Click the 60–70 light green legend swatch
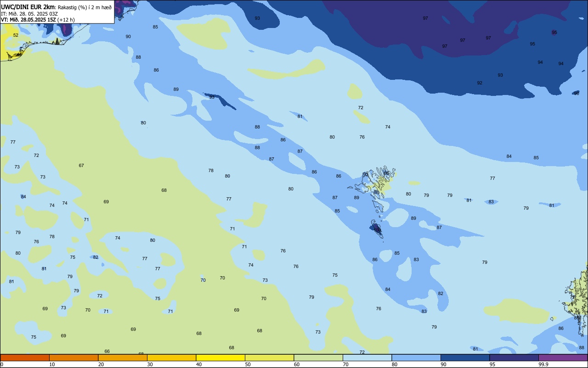 point(318,357)
